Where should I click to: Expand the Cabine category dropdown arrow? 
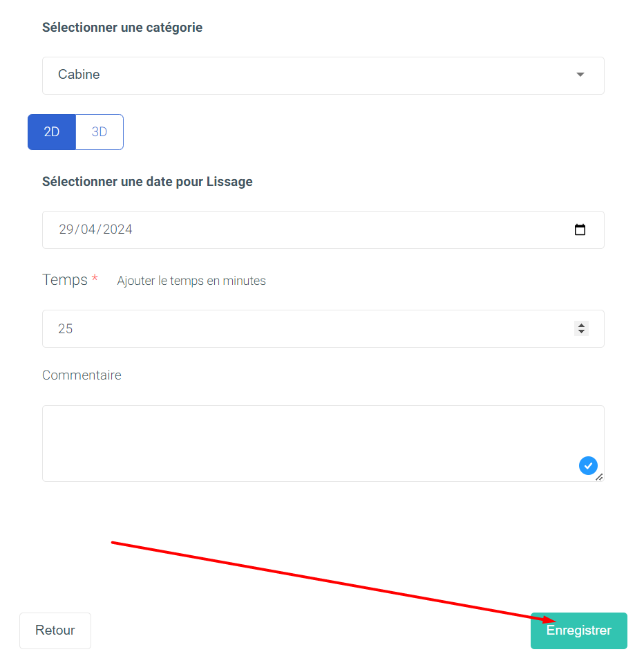pyautogui.click(x=580, y=75)
